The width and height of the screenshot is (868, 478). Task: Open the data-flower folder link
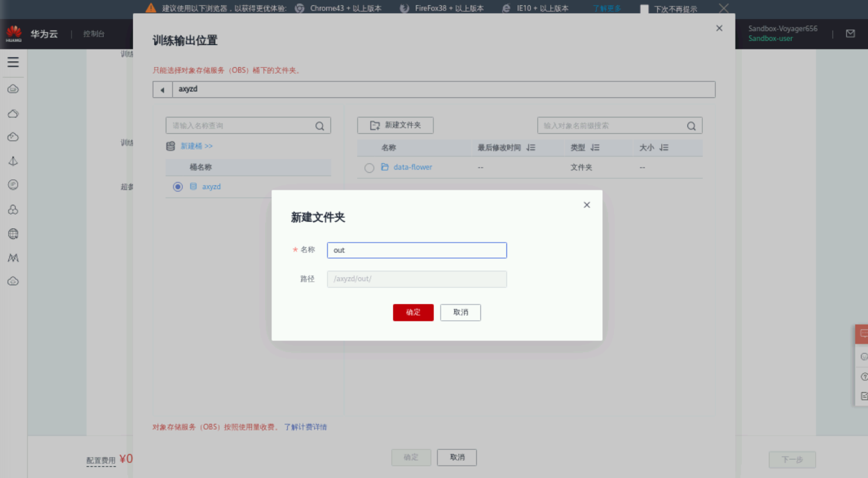coord(413,167)
